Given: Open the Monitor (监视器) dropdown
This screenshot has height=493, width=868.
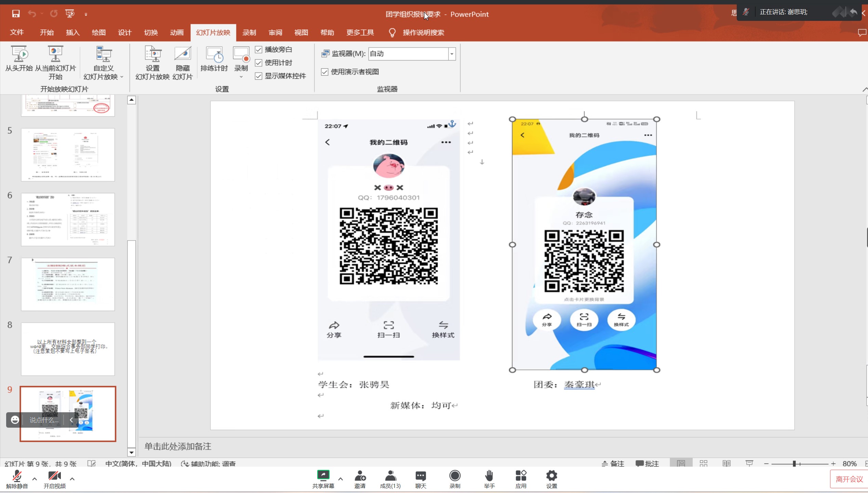Looking at the screenshot, I should [x=452, y=54].
